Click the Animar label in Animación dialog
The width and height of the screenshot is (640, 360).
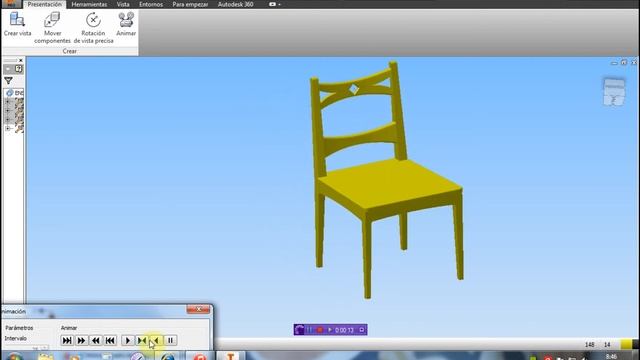(x=69, y=328)
